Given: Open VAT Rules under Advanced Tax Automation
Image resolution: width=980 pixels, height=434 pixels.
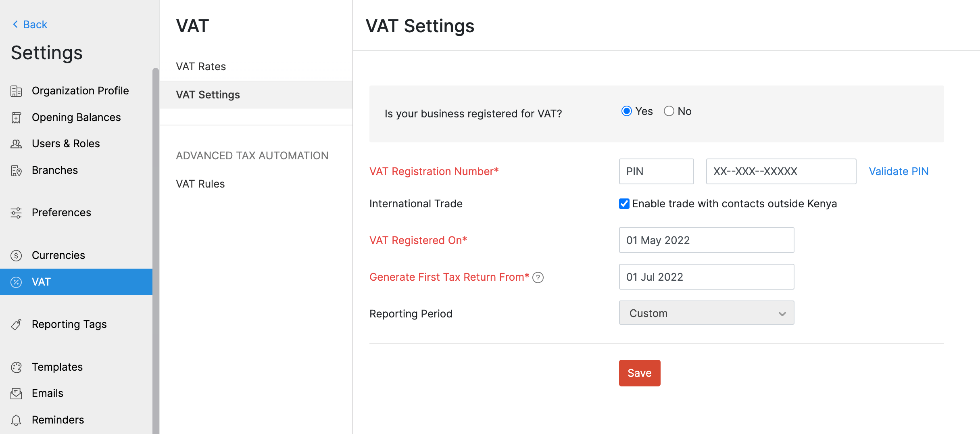Looking at the screenshot, I should [200, 184].
